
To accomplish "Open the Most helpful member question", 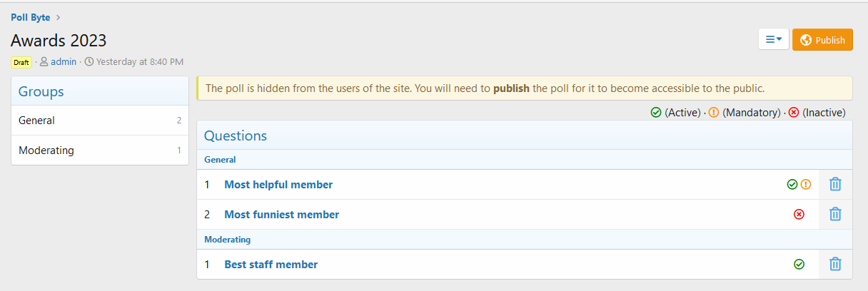I will coord(278,185).
